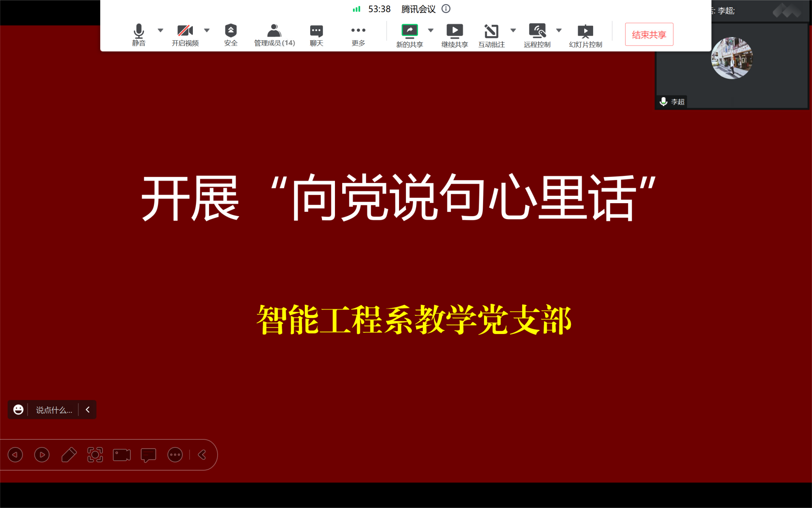The height and width of the screenshot is (508, 812).
Task: Open 管理成员 (14) members panel
Action: click(x=274, y=35)
